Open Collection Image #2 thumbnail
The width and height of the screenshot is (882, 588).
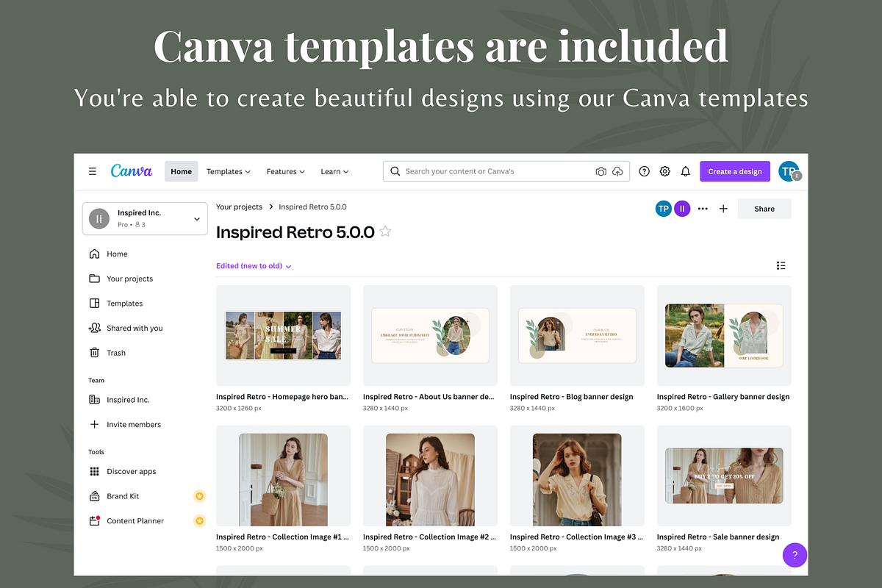pos(430,476)
